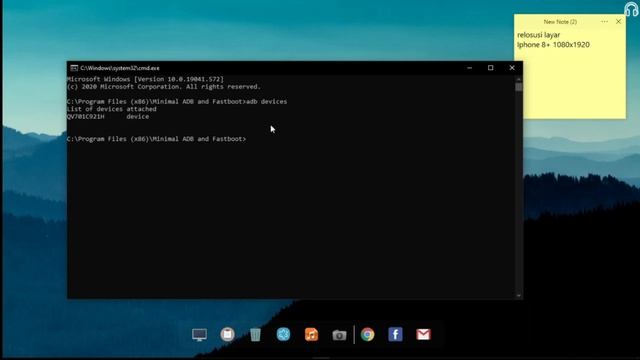The height and width of the screenshot is (360, 640).
Task: Open the sticky note three-dot menu
Action: point(604,22)
